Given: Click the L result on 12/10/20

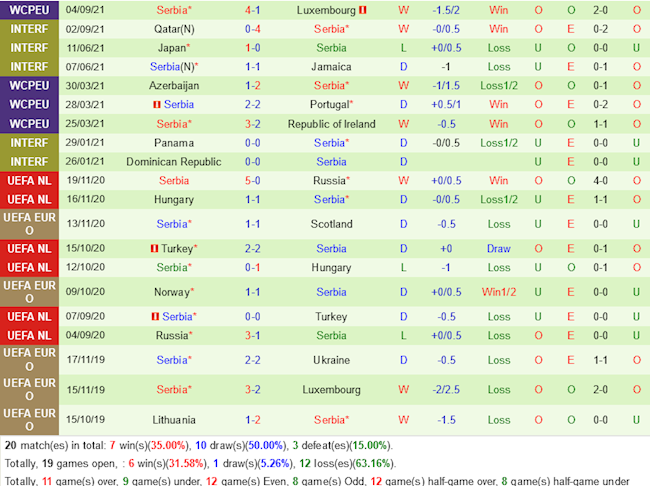Looking at the screenshot, I should point(403,268).
